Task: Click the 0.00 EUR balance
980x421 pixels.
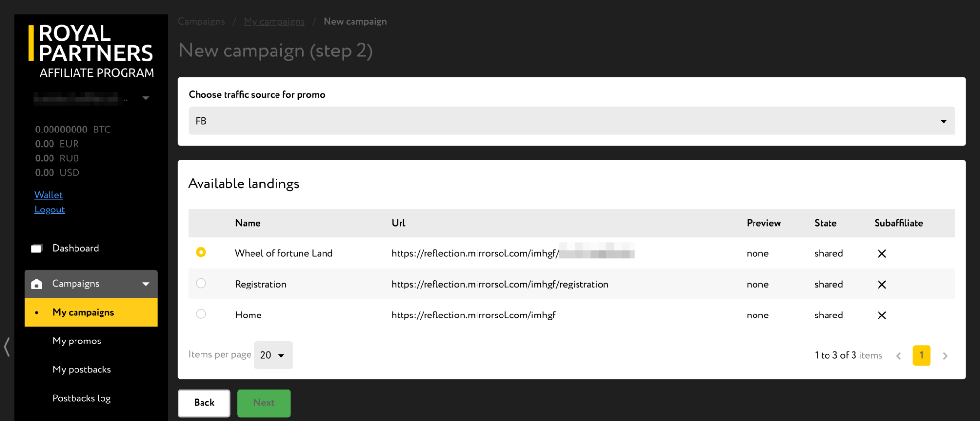Action: (x=57, y=144)
